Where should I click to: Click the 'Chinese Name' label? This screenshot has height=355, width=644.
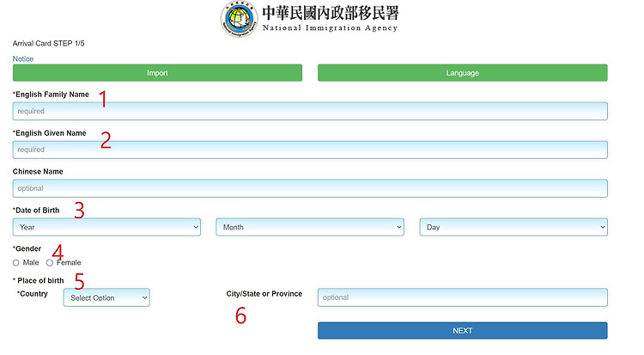pyautogui.click(x=38, y=172)
